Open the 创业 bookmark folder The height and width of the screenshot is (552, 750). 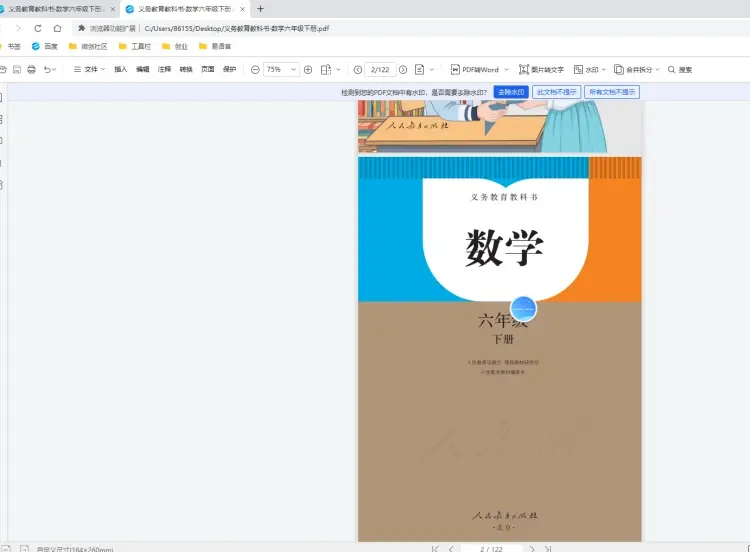point(175,46)
